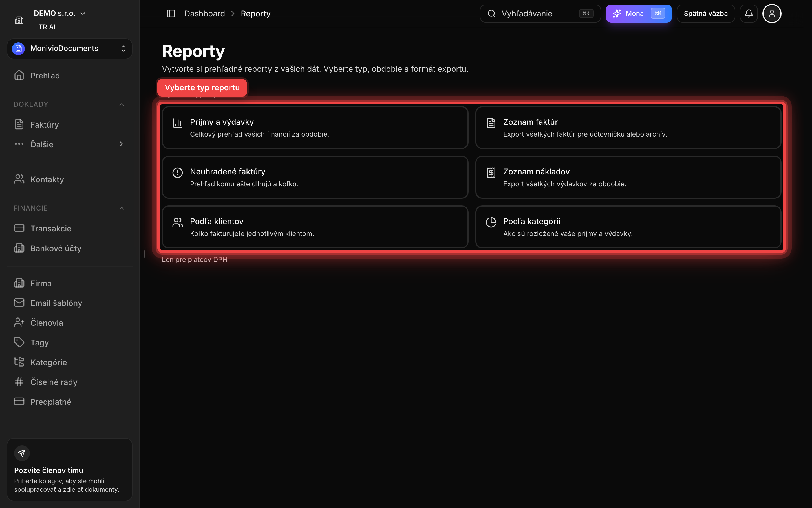Select the Príjmy a výdavky report card
This screenshot has height=508, width=812.
click(315, 127)
